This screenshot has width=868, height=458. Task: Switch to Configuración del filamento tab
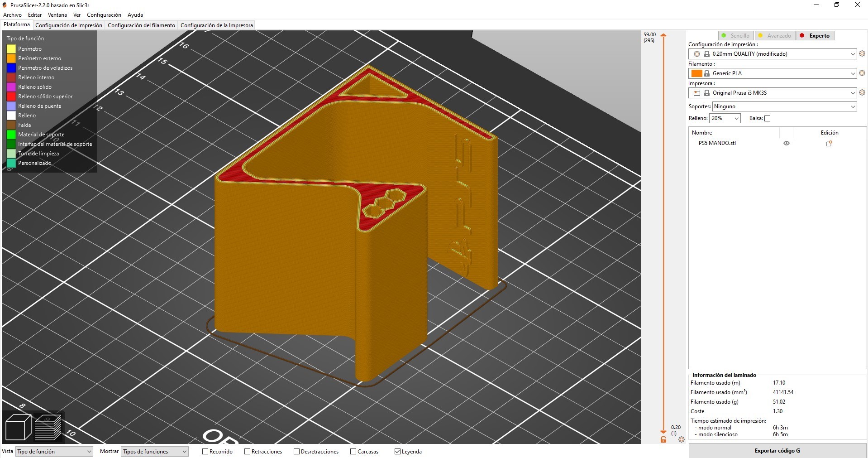[x=141, y=25]
